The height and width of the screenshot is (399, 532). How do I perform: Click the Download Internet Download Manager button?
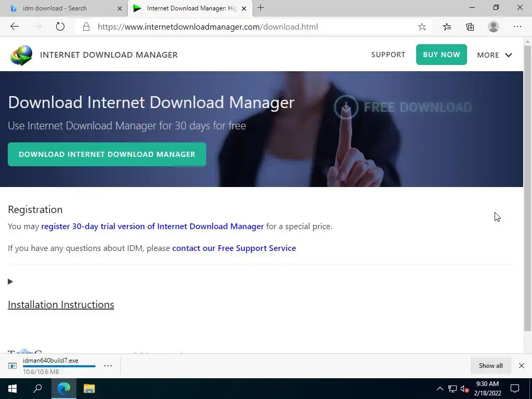tap(107, 154)
